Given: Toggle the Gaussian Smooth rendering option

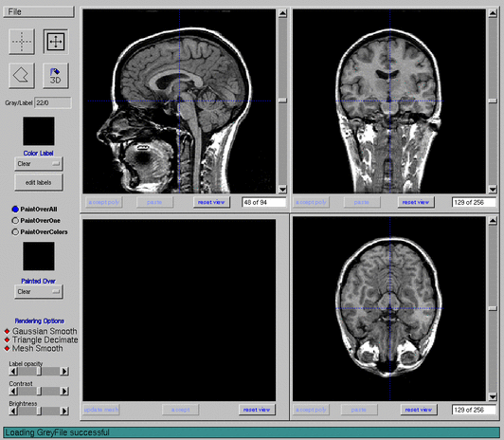Looking at the screenshot, I should [x=7, y=331].
